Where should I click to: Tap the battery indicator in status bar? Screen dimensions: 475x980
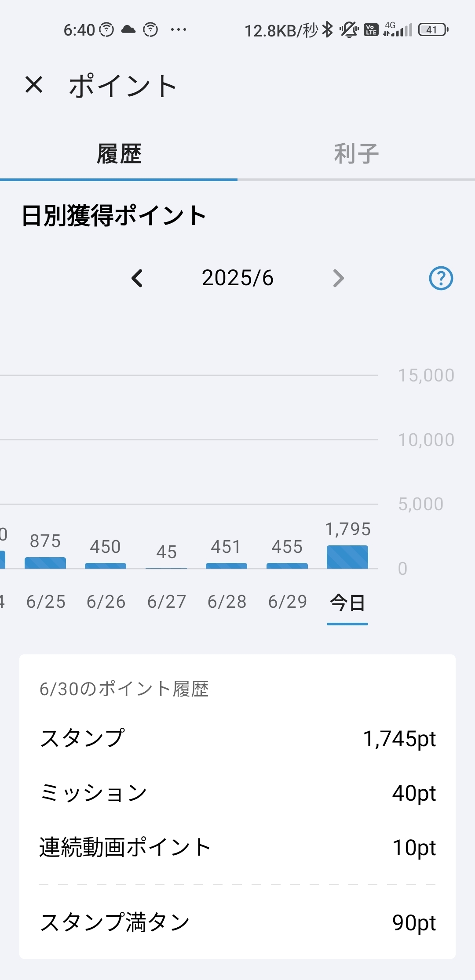(x=433, y=30)
